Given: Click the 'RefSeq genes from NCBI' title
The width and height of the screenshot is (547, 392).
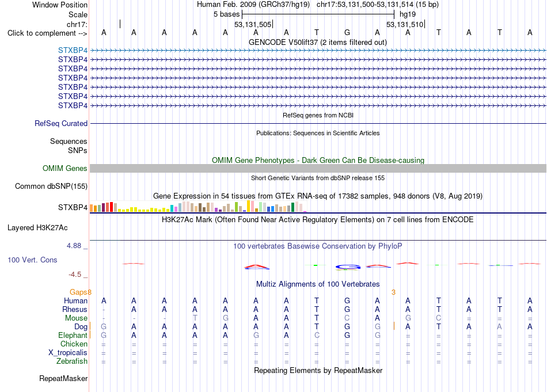Looking at the screenshot, I should tap(318, 115).
